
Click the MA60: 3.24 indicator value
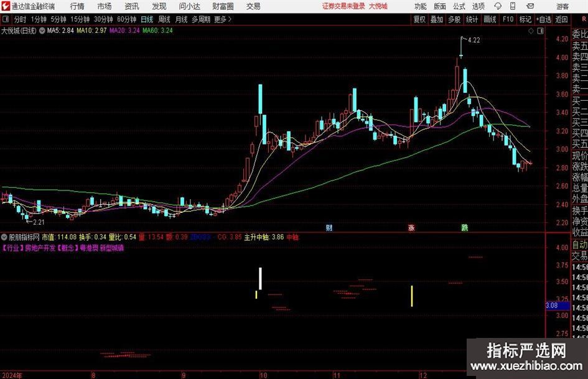pos(157,30)
